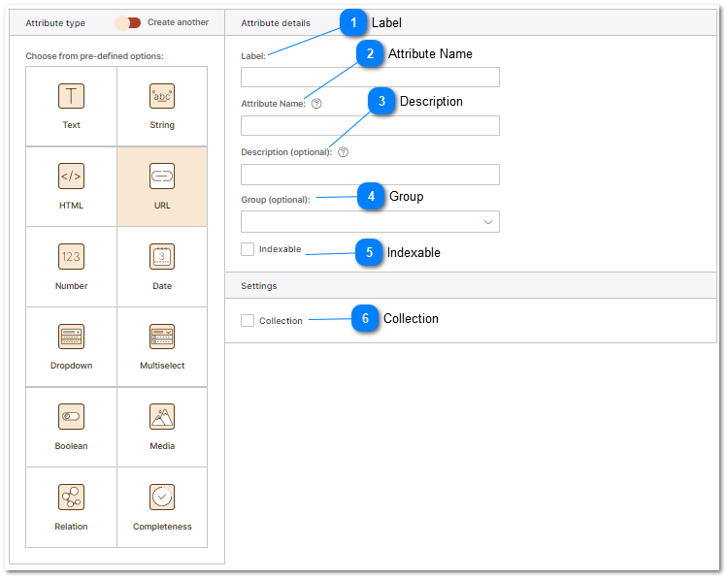728x579 pixels.
Task: Open the Group (optional) dropdown
Action: 370,222
